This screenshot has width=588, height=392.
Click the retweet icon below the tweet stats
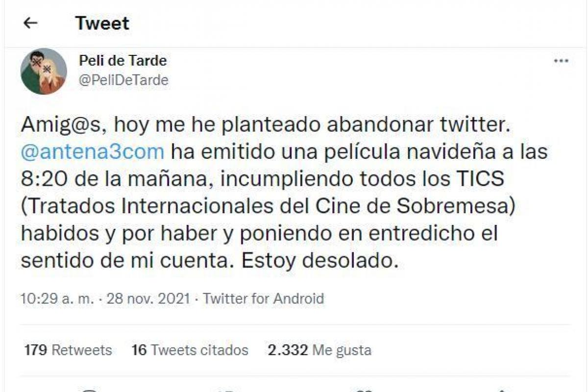(226, 390)
